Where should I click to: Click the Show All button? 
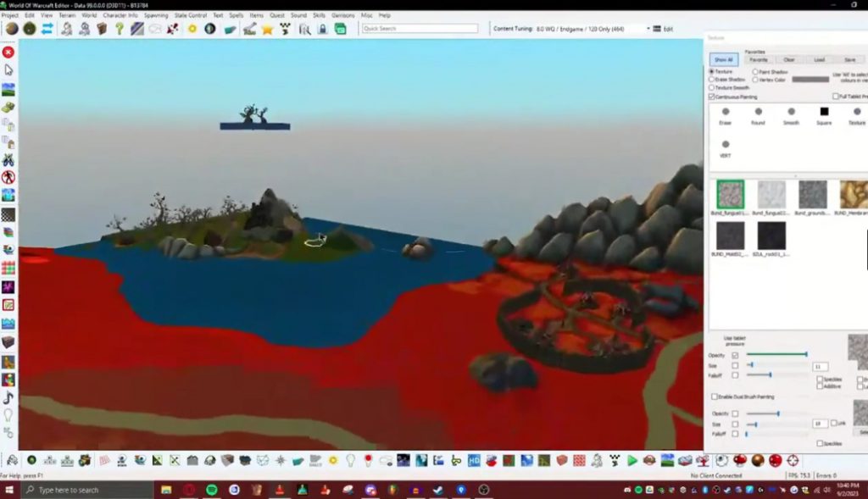point(724,60)
